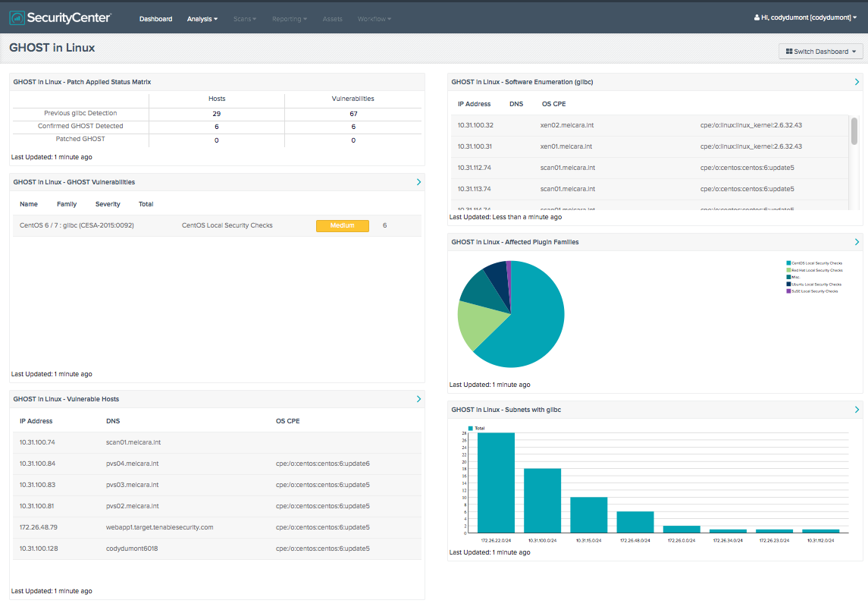Click the IP Address header in Software Enumeration
Viewport: 868px width, 613px height.
pos(474,104)
